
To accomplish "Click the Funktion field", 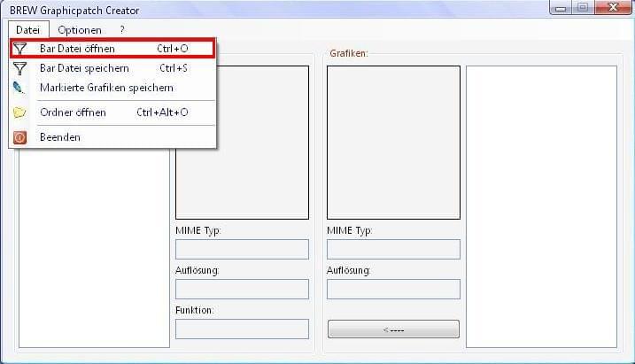I will (242, 329).
